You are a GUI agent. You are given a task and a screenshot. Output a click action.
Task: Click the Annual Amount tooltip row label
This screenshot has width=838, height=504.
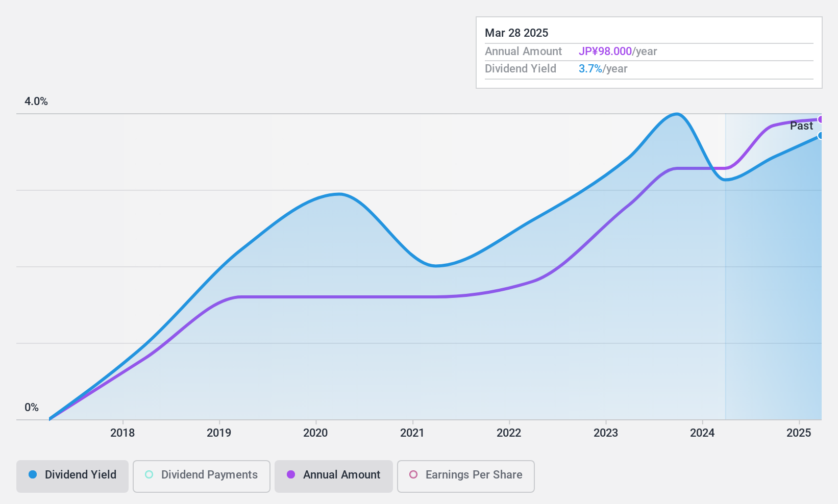523,52
